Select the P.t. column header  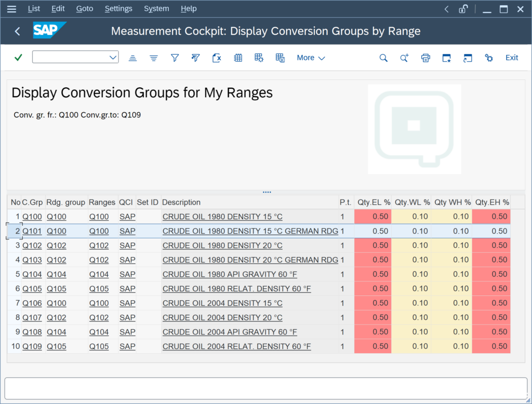(345, 203)
